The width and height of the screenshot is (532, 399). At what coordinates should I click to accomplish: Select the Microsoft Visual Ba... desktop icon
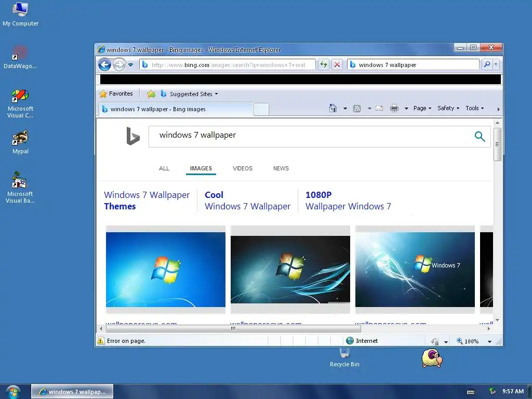(x=20, y=188)
